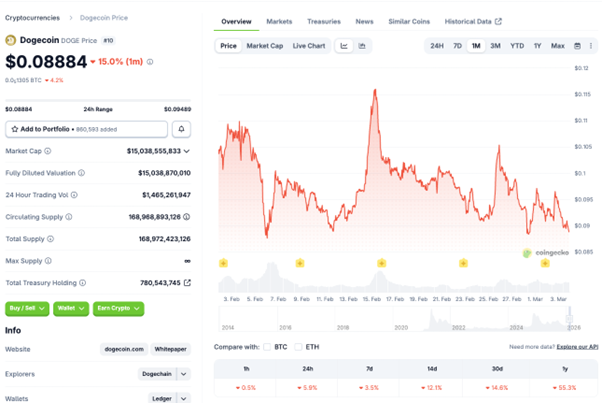The height and width of the screenshot is (403, 602).
Task: Click Add to Portfolio button
Action: pos(86,129)
